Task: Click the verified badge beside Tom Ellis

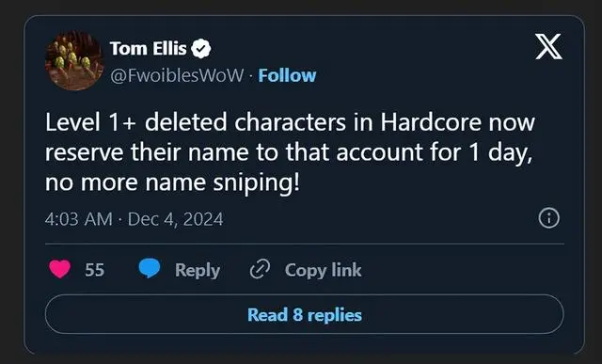Action: [201, 49]
